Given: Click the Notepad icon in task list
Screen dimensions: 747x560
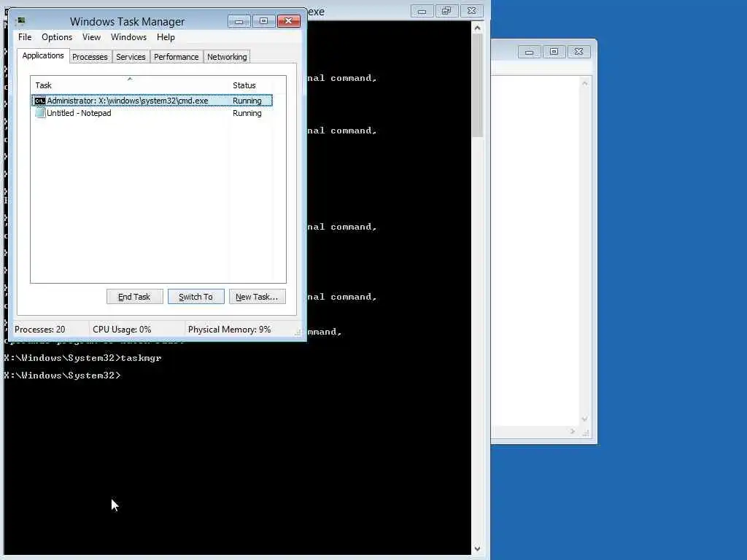Looking at the screenshot, I should pyautogui.click(x=40, y=113).
